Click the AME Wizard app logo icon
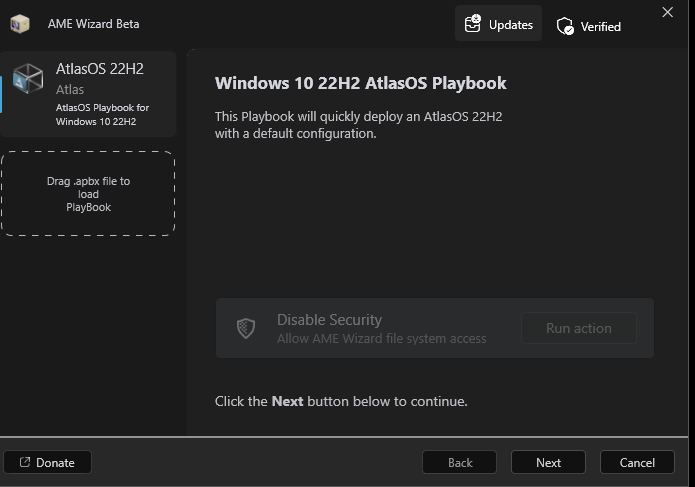 20,24
